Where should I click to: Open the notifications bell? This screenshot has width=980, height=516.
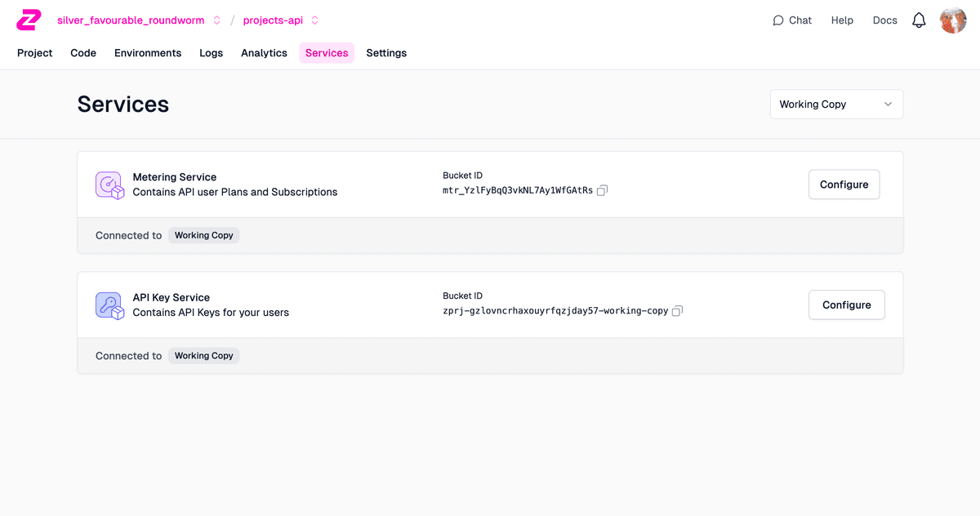[919, 20]
